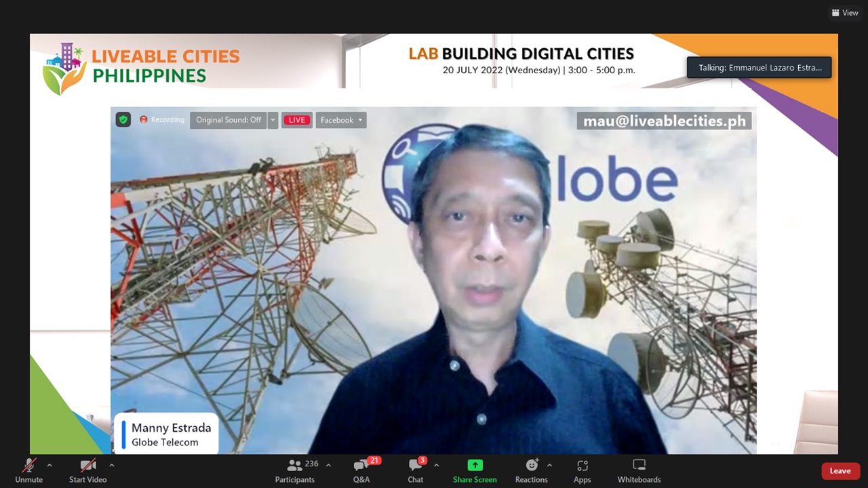Expand the caret beside Reactions

coord(549,466)
